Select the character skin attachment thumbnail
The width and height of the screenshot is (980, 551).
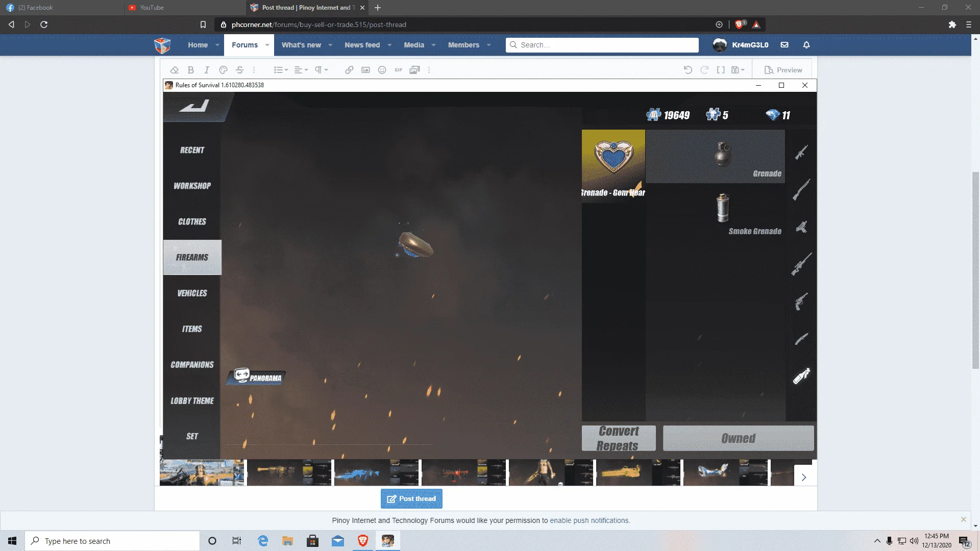point(551,472)
